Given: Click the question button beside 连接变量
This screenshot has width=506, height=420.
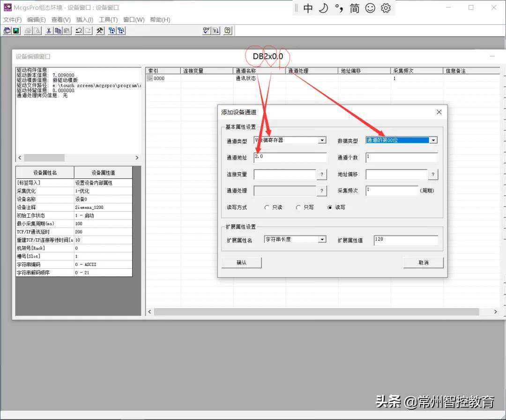Looking at the screenshot, I should [x=322, y=175].
